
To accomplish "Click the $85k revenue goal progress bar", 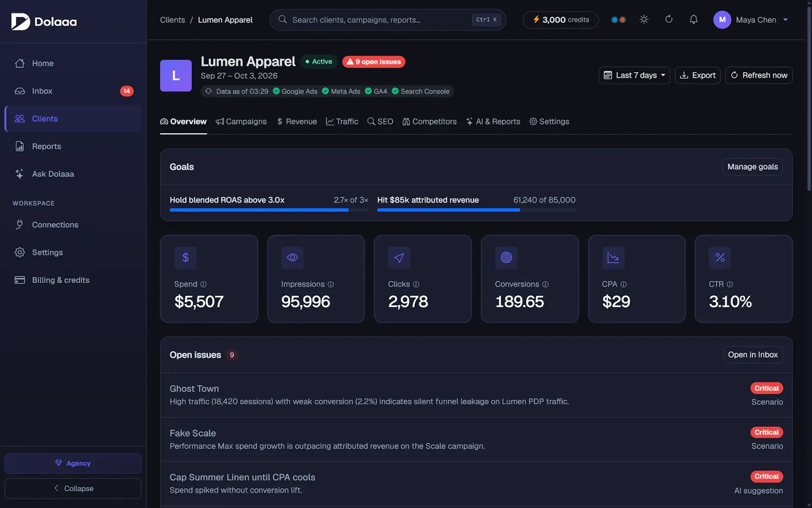I will coord(476,210).
